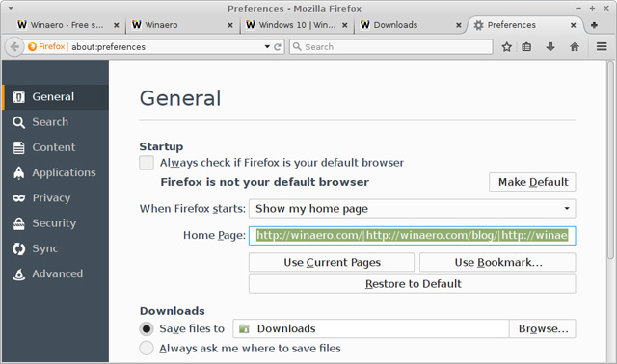Click the magnifier icon in search box
The width and height of the screenshot is (617, 364).
(x=298, y=47)
